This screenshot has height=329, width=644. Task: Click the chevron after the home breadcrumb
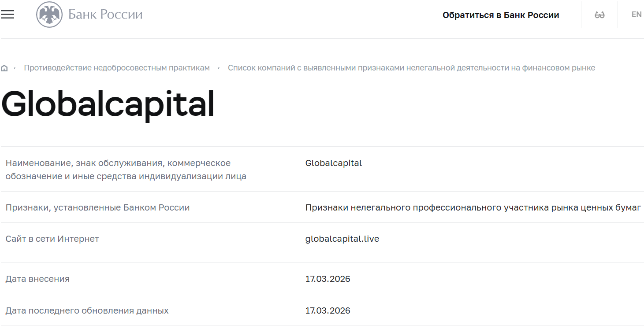(15, 68)
